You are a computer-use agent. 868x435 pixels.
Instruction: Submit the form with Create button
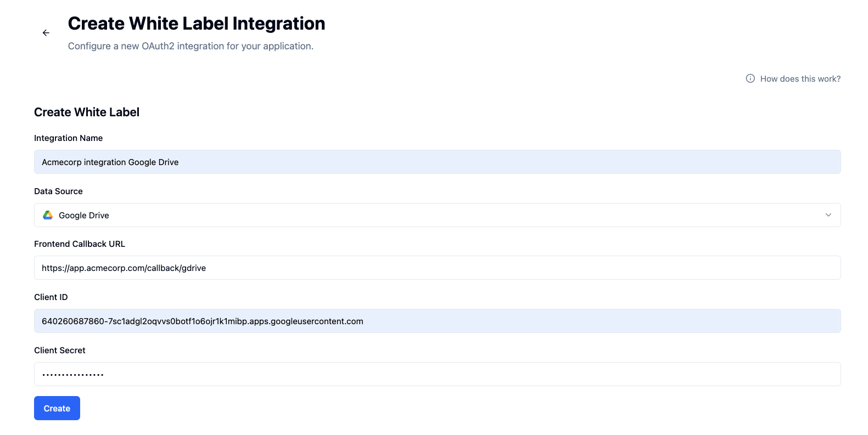pyautogui.click(x=57, y=408)
